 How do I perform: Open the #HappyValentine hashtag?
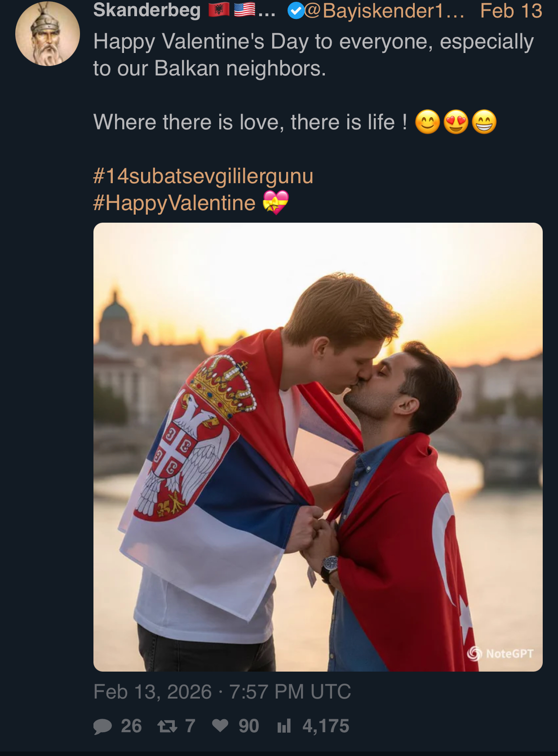[x=174, y=203]
